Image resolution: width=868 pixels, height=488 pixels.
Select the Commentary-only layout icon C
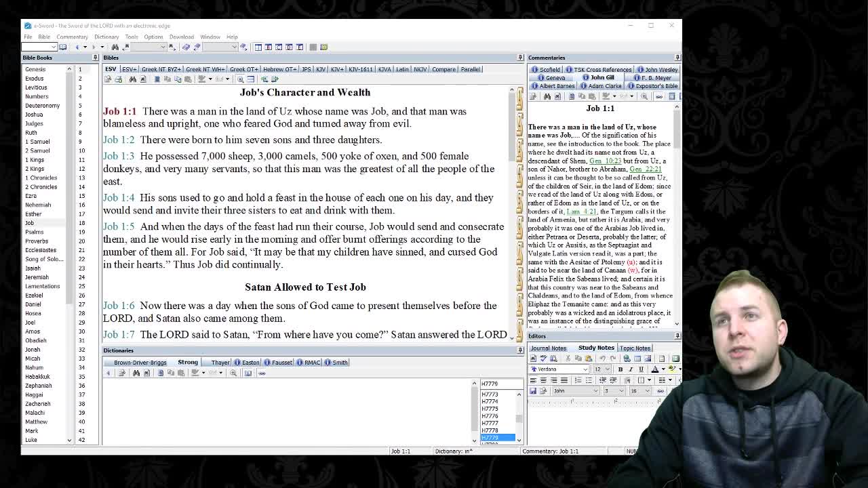click(x=279, y=47)
